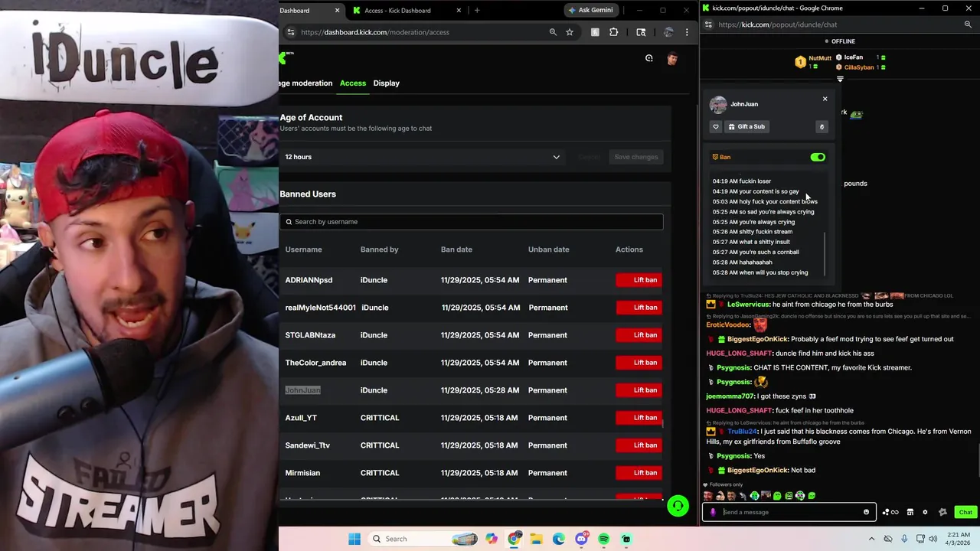Click the search icon in chat popout address bar

[x=968, y=24]
